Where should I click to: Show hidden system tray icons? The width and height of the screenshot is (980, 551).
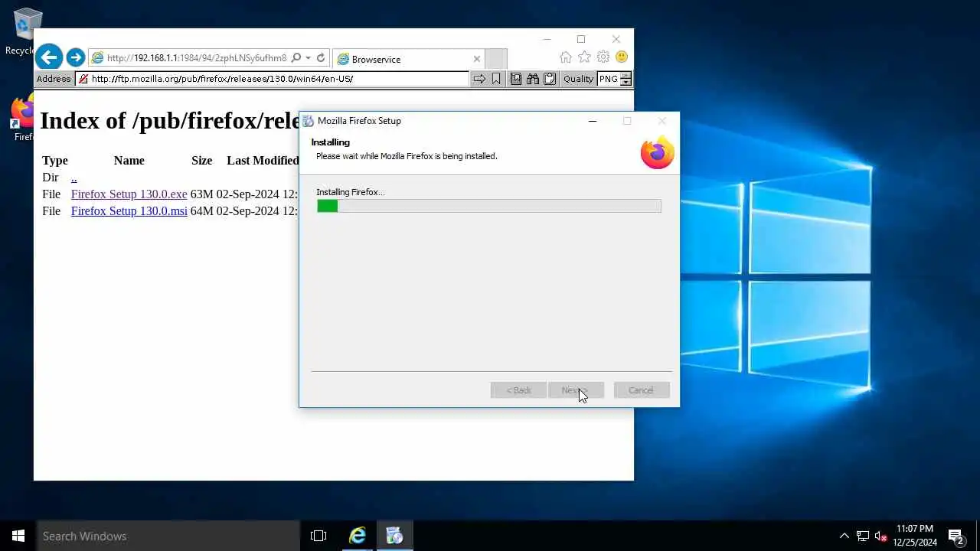pos(844,536)
